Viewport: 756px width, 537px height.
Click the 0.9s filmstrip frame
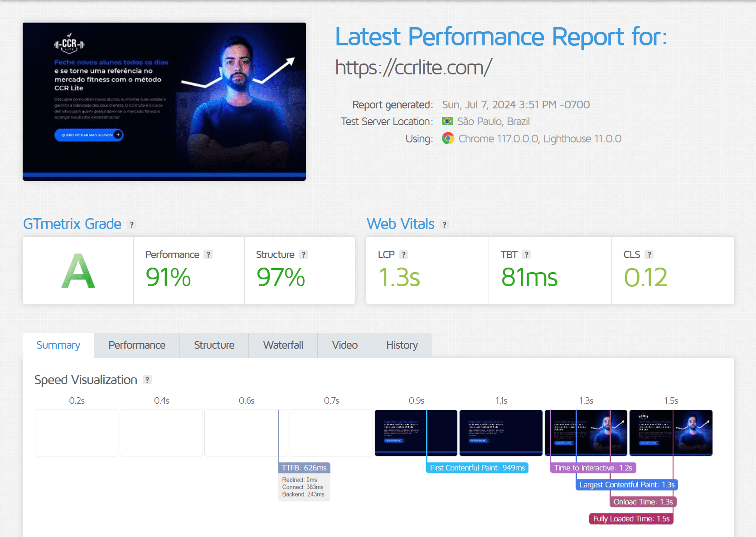click(416, 433)
